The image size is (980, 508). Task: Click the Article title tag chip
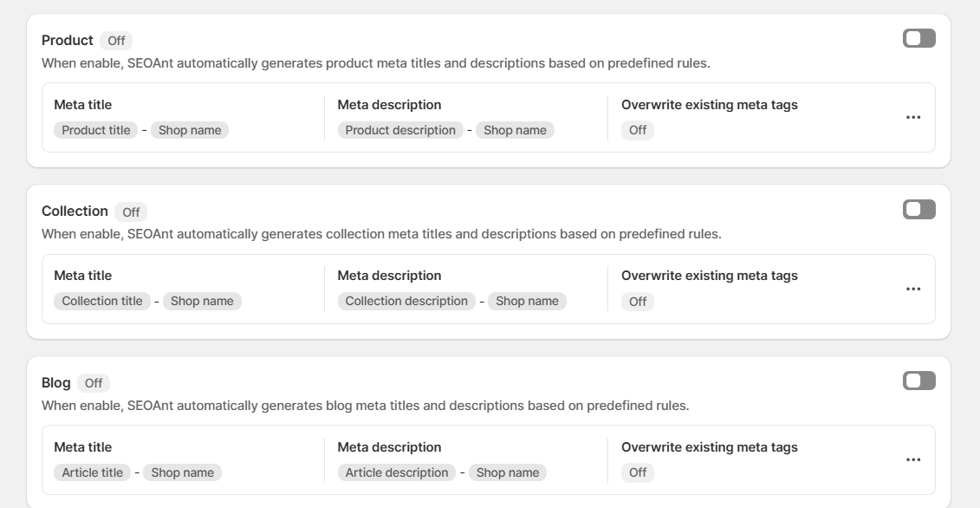(x=93, y=472)
